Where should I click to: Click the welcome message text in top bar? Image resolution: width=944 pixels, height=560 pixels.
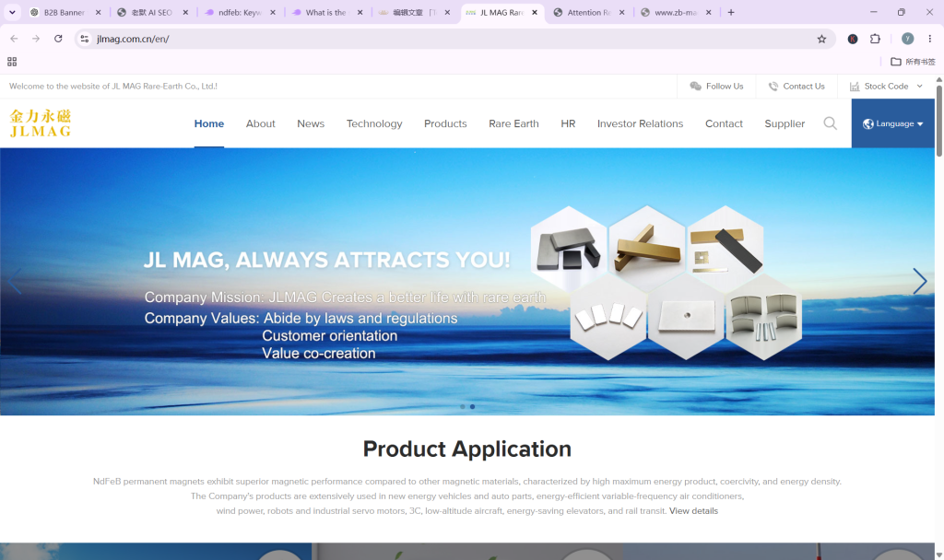coord(113,86)
